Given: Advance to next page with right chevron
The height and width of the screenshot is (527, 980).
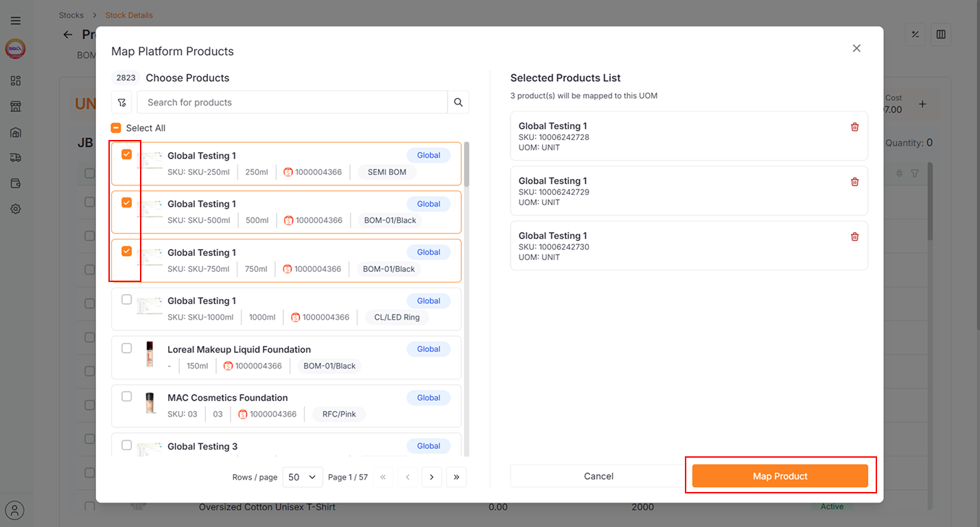Looking at the screenshot, I should [432, 476].
